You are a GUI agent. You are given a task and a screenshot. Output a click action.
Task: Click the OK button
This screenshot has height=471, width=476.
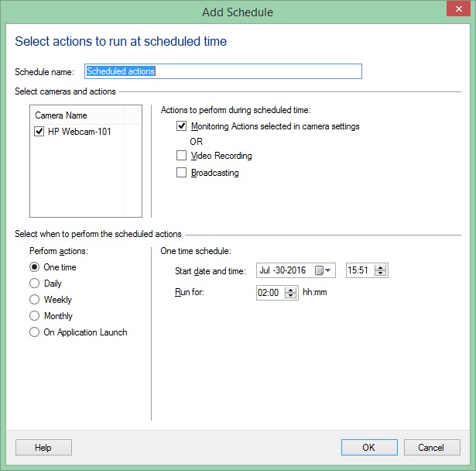coord(368,447)
